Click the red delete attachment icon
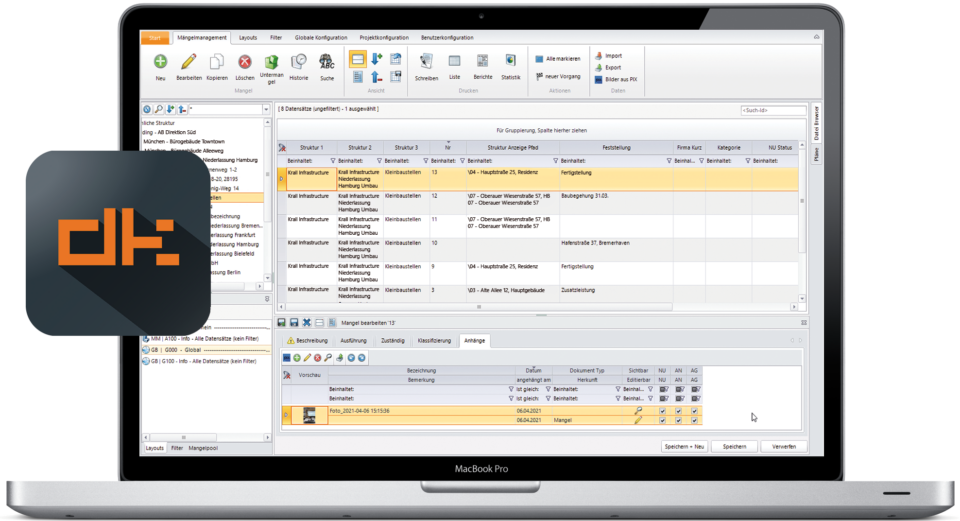Viewport: 960px width, 521px height. pos(318,358)
